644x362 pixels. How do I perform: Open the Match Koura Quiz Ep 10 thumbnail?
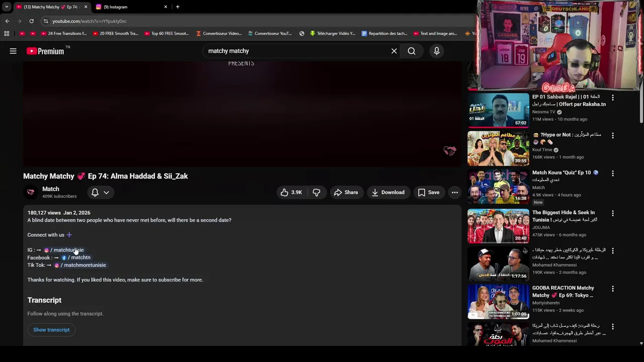click(x=498, y=186)
